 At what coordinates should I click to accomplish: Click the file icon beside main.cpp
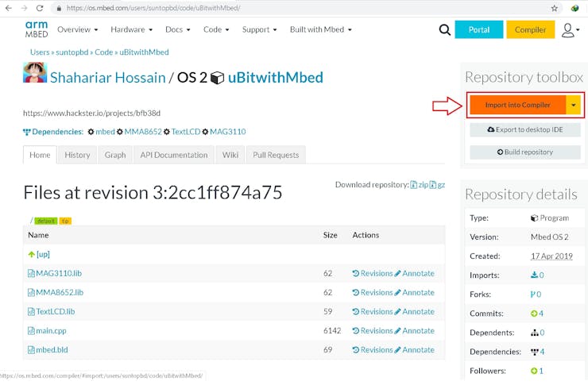tap(31, 331)
